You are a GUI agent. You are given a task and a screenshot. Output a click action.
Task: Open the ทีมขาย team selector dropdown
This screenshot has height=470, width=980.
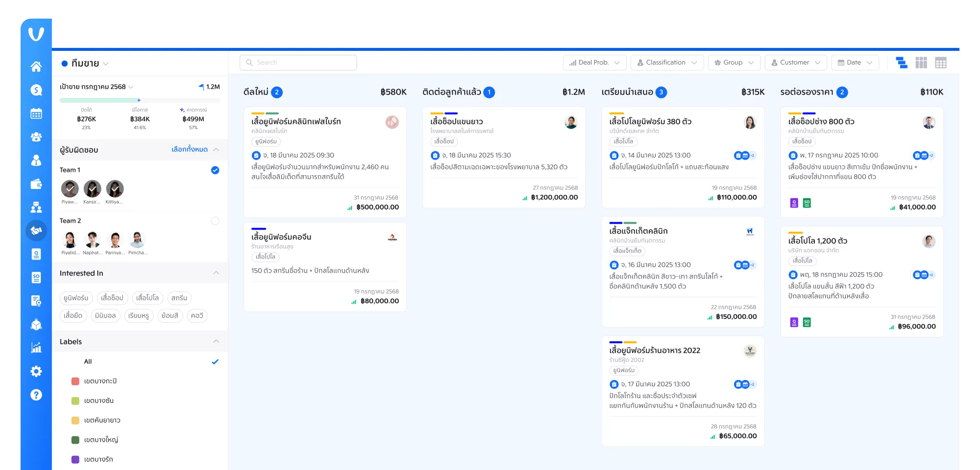85,63
